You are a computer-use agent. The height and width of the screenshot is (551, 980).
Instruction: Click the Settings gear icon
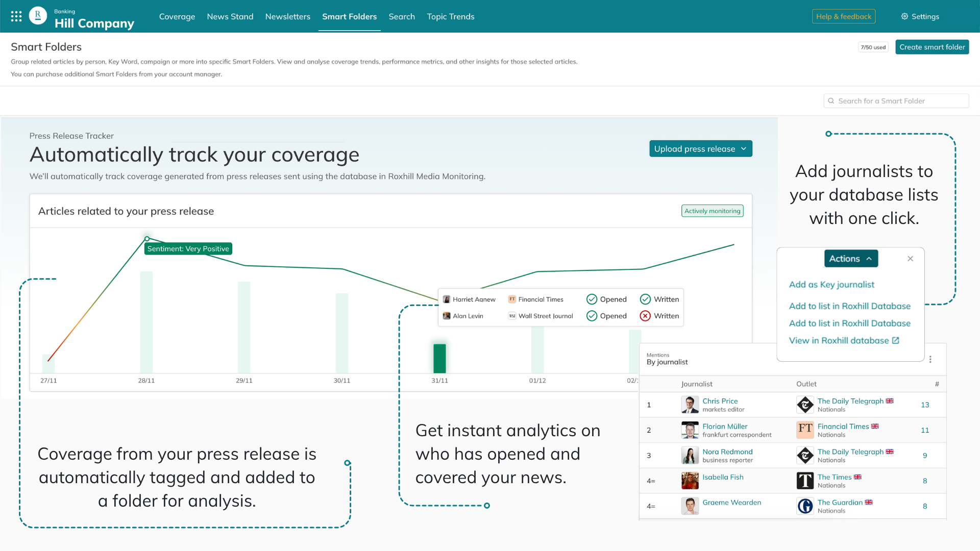[904, 16]
